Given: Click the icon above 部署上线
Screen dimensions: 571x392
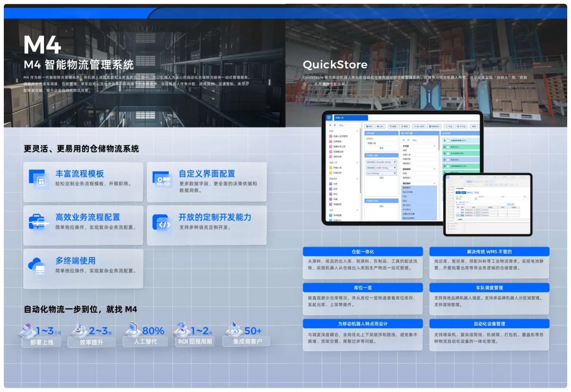Looking at the screenshot, I should click(27, 330).
